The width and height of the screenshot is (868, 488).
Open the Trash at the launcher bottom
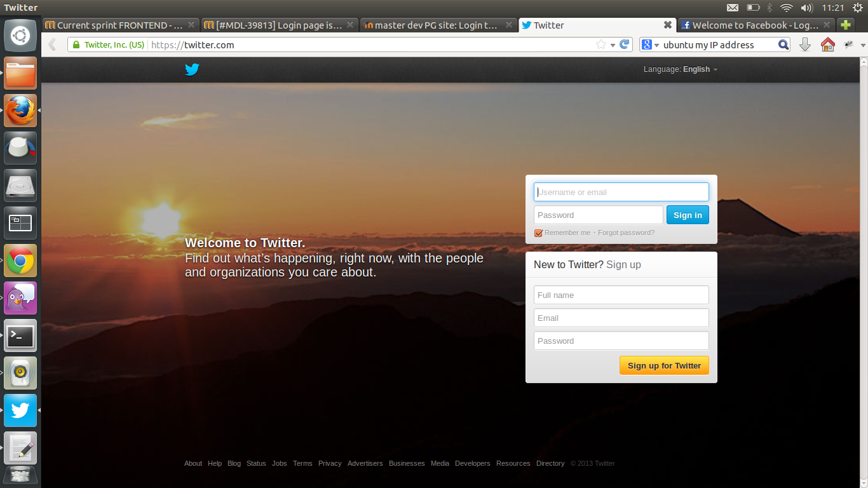point(20,476)
